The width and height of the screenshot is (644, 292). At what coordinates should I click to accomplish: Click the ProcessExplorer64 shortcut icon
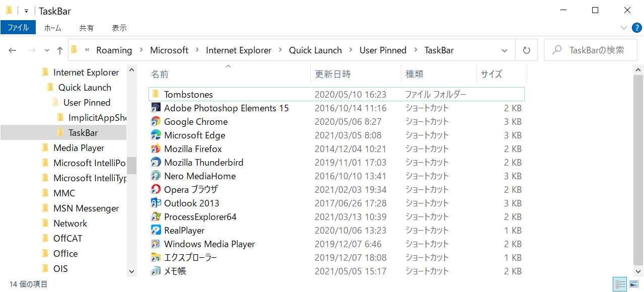click(x=156, y=216)
